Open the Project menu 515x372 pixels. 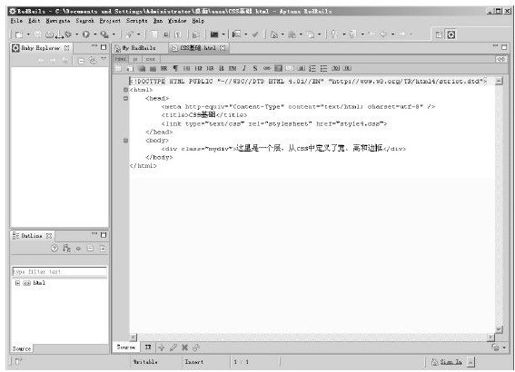[110, 21]
